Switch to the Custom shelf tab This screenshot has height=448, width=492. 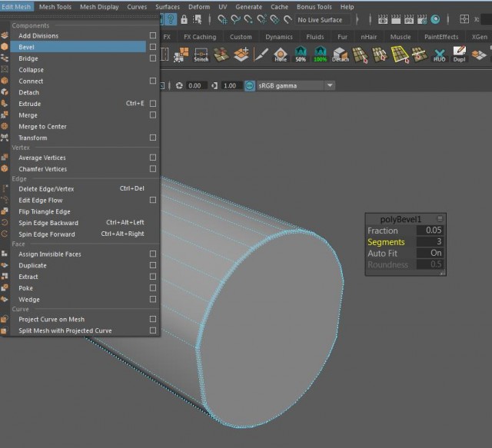(x=241, y=37)
